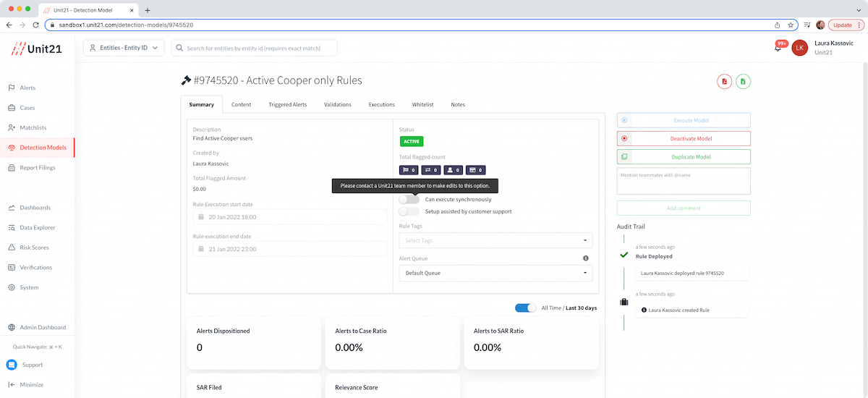Screen dimensions: 868x398
Task: Open Cases in the sidebar
Action: coord(27,108)
